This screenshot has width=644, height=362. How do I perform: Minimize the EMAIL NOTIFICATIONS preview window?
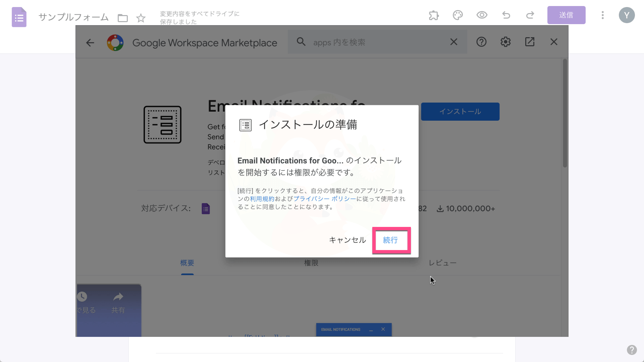point(371,330)
